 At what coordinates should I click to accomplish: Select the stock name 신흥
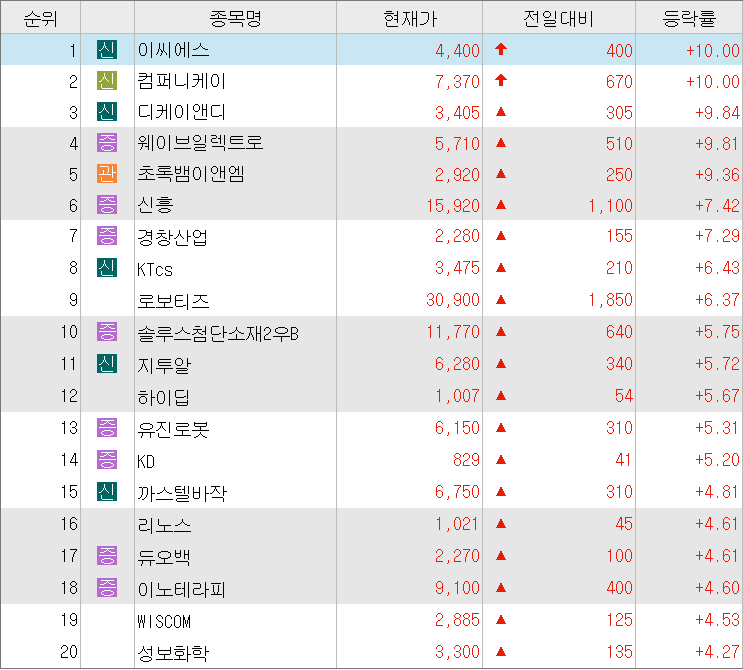coord(155,205)
